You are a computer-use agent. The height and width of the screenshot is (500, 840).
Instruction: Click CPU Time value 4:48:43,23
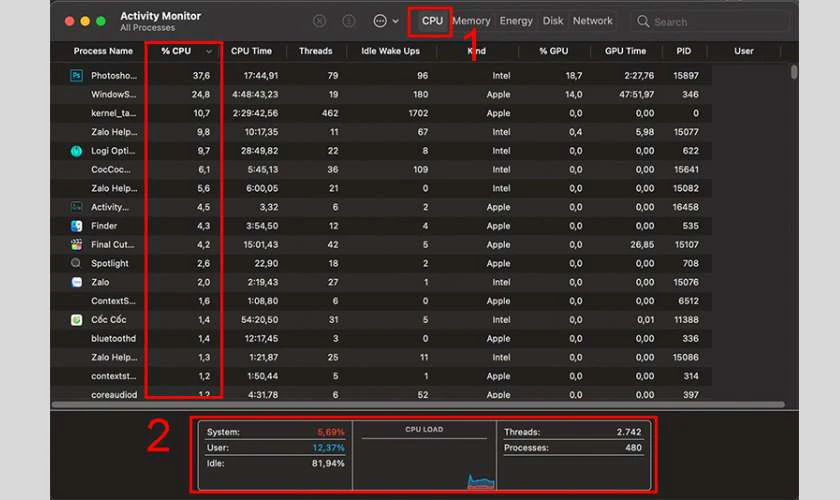coord(255,94)
